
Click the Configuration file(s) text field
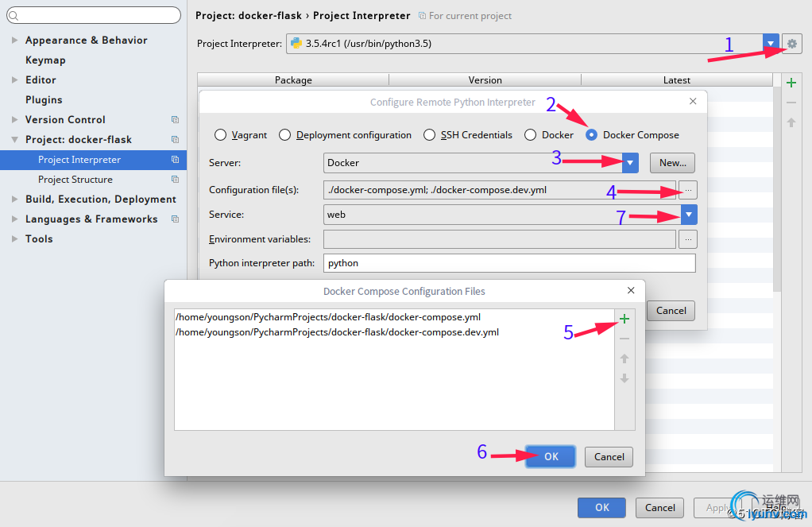[500, 190]
